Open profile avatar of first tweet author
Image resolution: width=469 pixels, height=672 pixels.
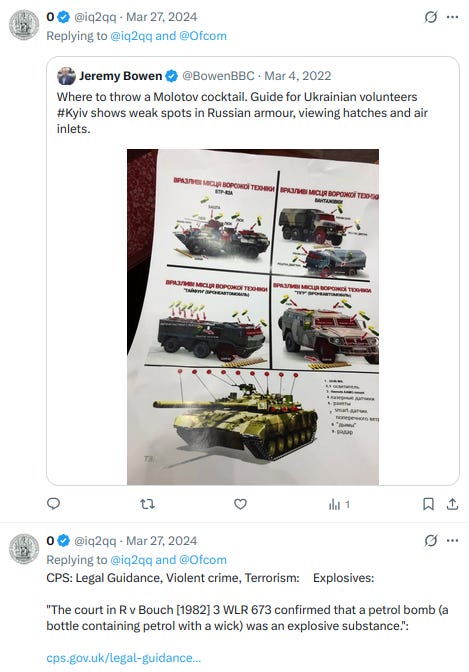(24, 25)
